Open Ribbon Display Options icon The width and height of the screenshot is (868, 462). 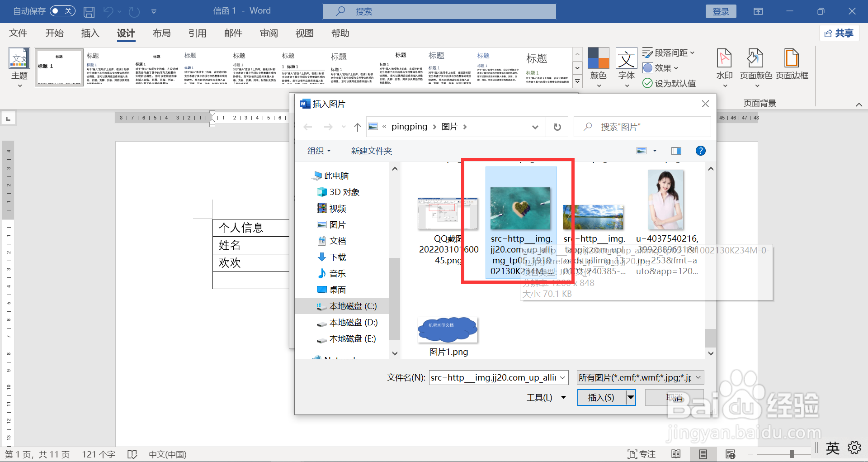point(758,11)
